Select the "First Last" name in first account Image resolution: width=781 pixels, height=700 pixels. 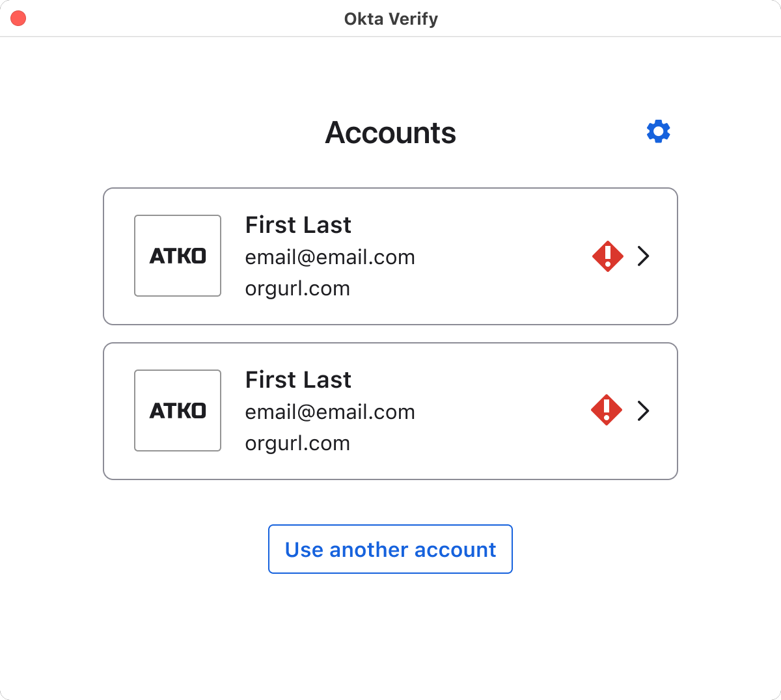[x=298, y=225]
